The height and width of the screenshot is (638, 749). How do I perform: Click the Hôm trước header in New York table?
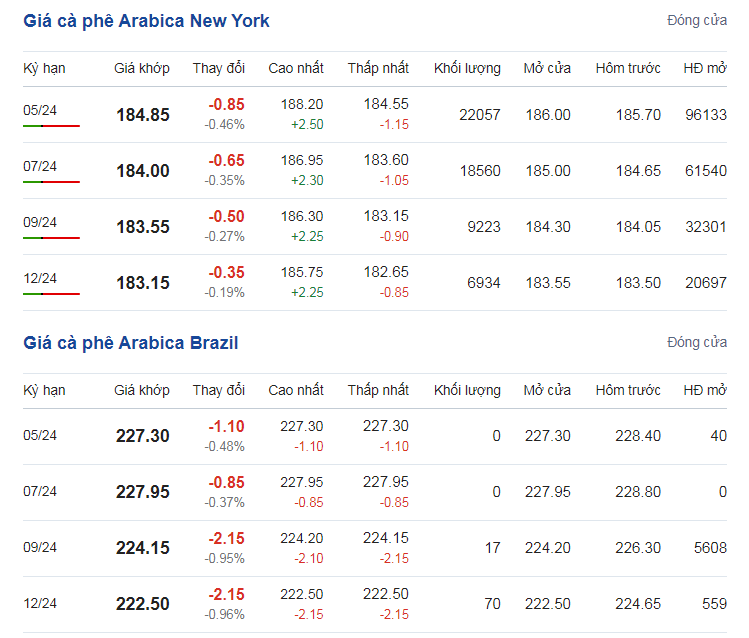pos(628,68)
